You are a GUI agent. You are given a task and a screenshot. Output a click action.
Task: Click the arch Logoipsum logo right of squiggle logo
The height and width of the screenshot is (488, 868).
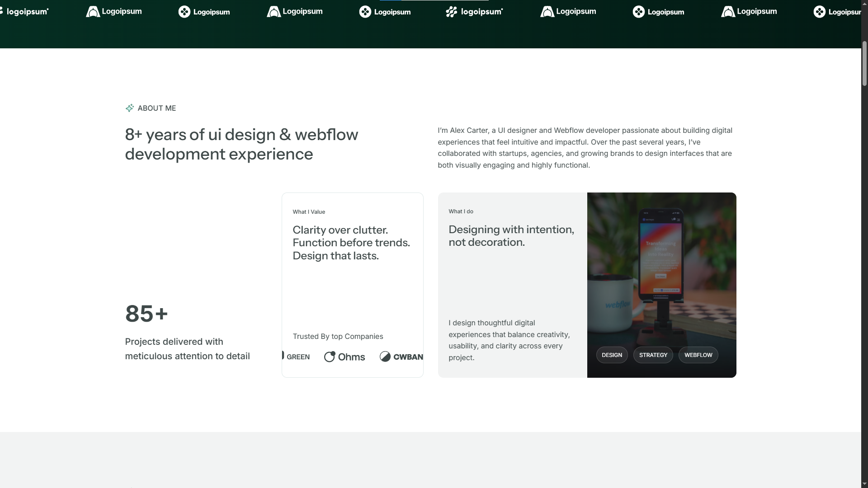click(x=568, y=12)
